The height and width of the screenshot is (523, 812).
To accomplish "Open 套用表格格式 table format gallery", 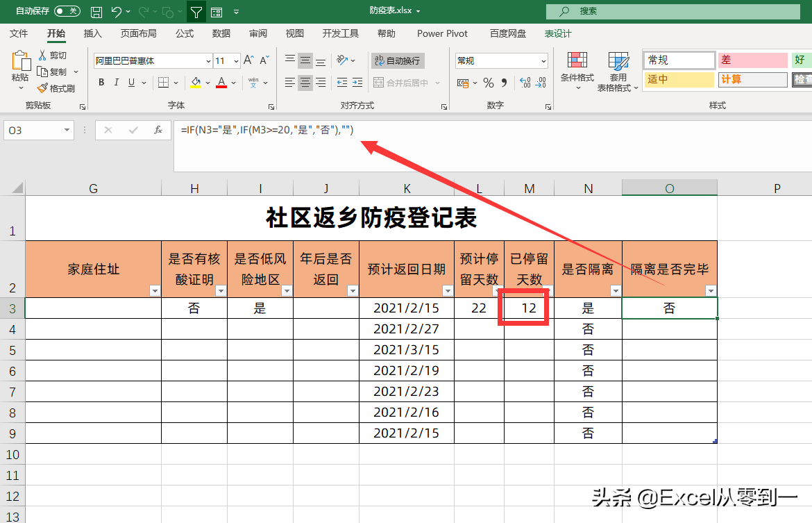I will 618,72.
